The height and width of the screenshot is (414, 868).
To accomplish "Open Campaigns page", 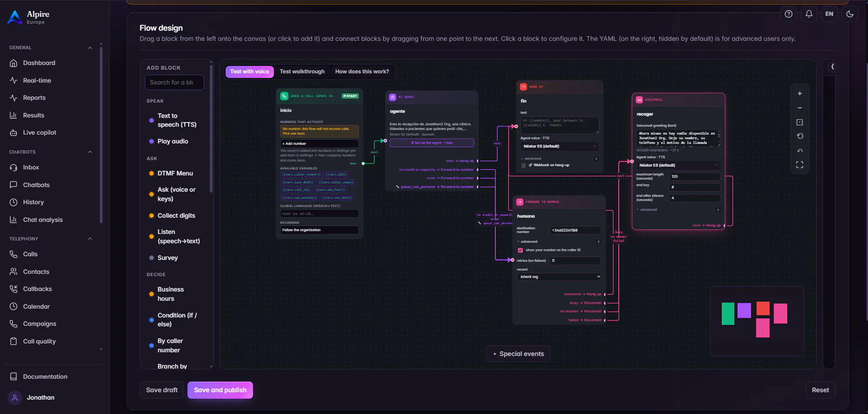I will tap(39, 324).
